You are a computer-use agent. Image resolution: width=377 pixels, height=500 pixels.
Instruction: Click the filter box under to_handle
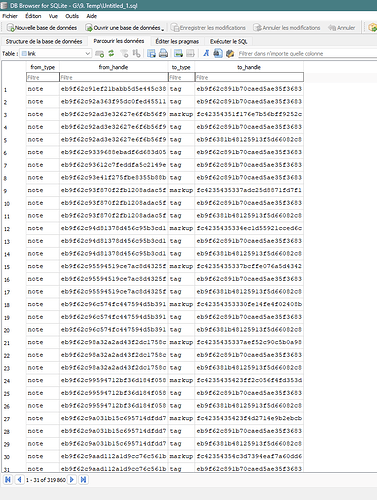(249, 77)
